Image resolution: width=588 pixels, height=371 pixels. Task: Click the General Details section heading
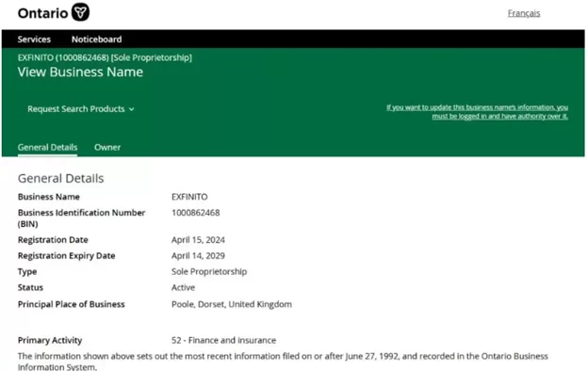click(x=60, y=178)
